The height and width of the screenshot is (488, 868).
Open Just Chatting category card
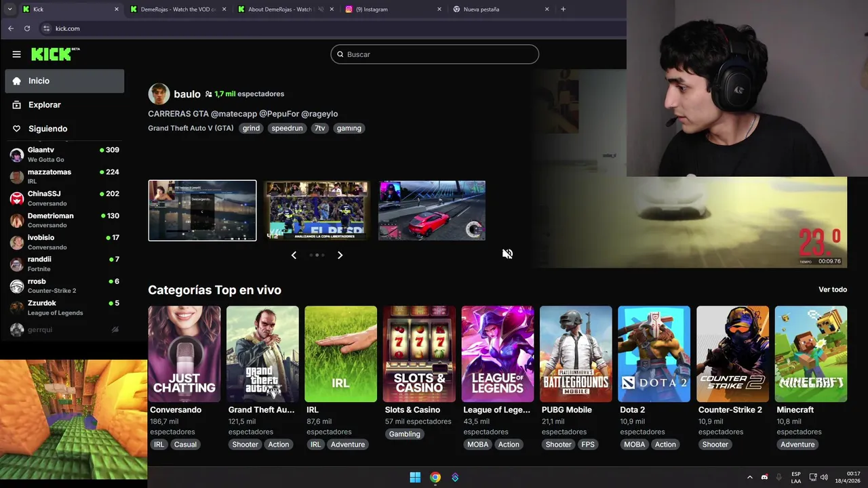pos(184,354)
